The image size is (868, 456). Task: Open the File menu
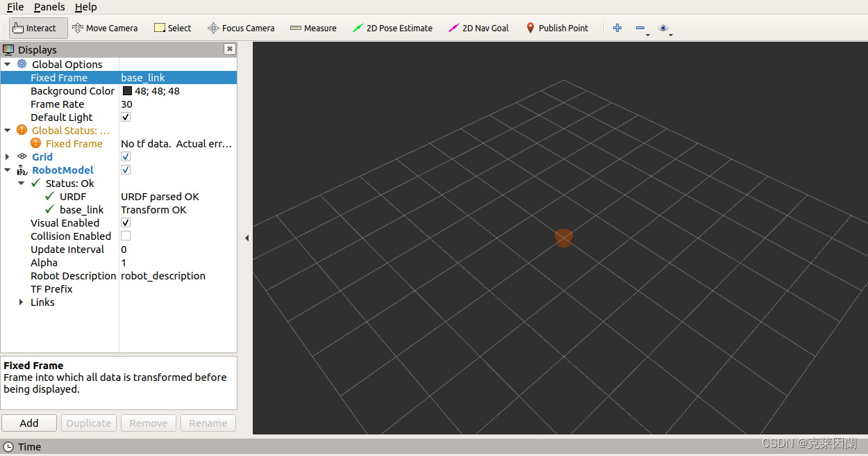pos(15,7)
